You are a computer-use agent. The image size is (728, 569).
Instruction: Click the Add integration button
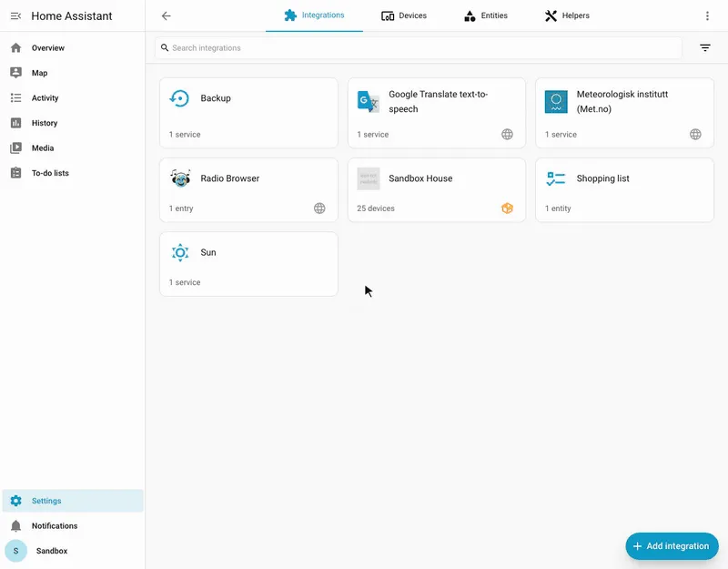pos(672,546)
